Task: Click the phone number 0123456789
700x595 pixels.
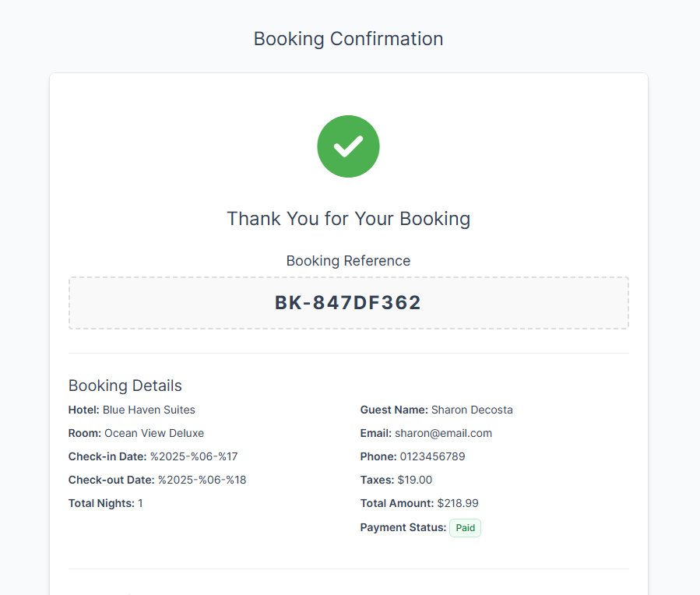Action: (x=432, y=456)
